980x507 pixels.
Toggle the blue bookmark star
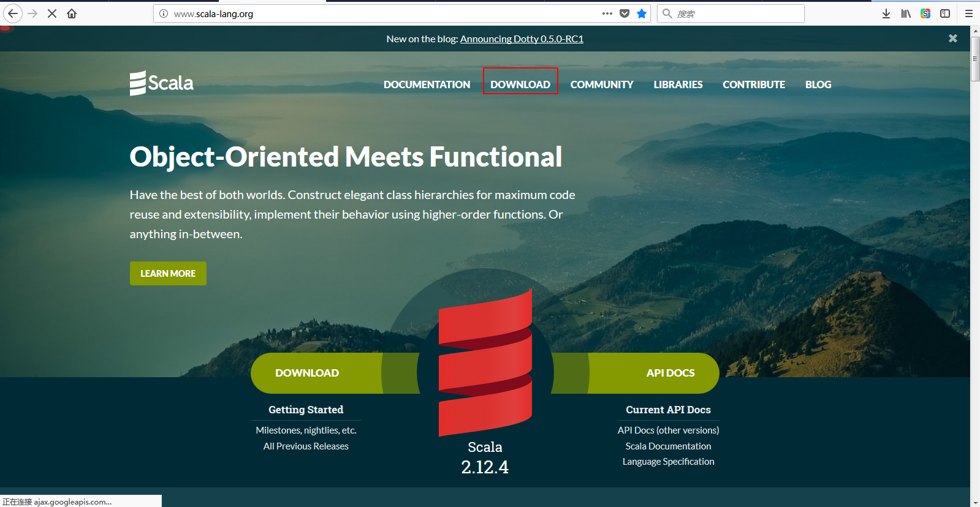(642, 13)
